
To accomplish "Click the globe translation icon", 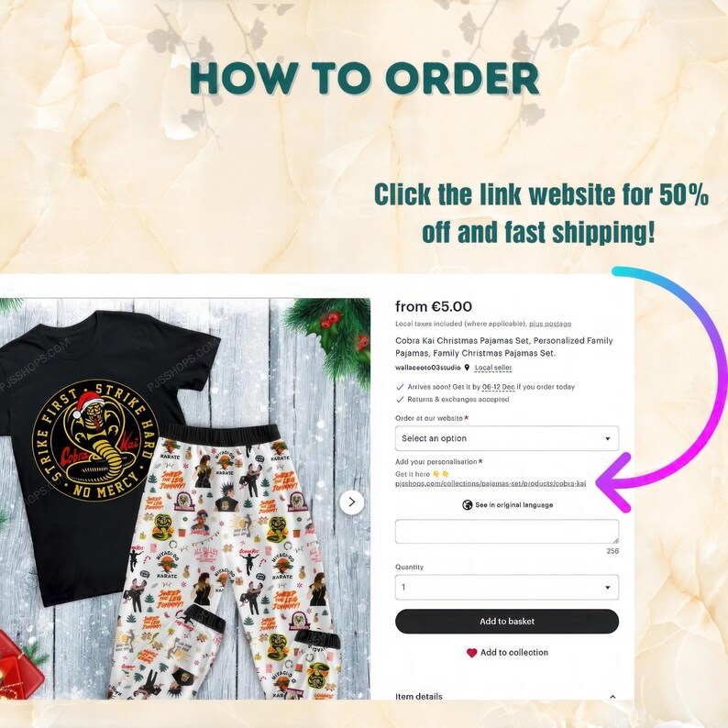I will point(467,504).
